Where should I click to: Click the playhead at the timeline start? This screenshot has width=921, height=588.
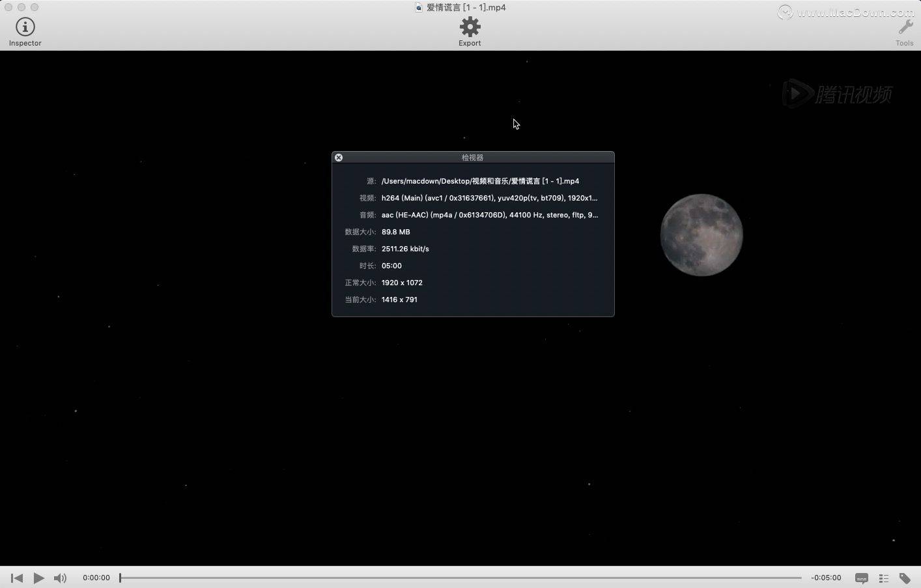point(120,578)
